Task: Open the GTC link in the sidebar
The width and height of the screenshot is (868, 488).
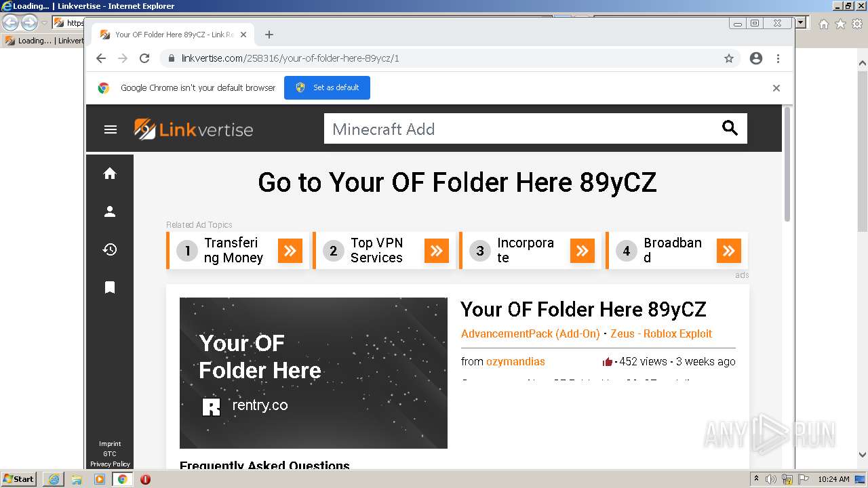Action: point(110,454)
